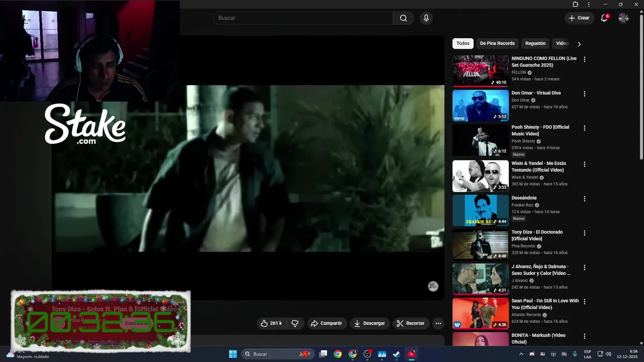Select the De Pina Records chip

click(x=497, y=43)
